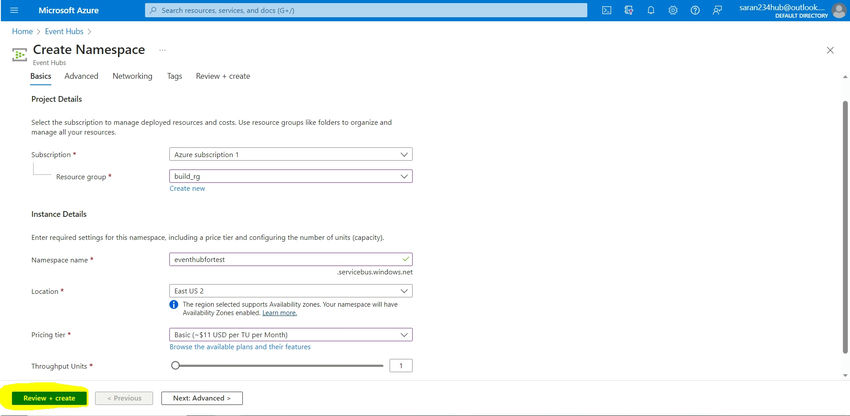This screenshot has width=850, height=416.
Task: Click the Availability zones info icon
Action: tap(174, 304)
